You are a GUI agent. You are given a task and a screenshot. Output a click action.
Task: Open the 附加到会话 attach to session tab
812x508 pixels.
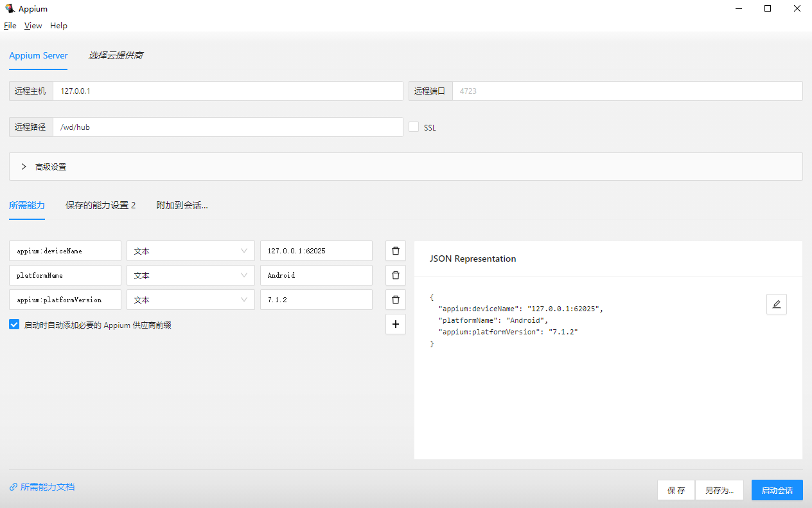coord(182,205)
